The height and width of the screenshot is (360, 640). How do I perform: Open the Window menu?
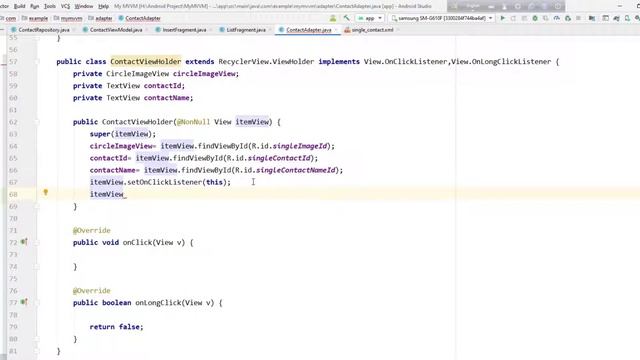84,6
